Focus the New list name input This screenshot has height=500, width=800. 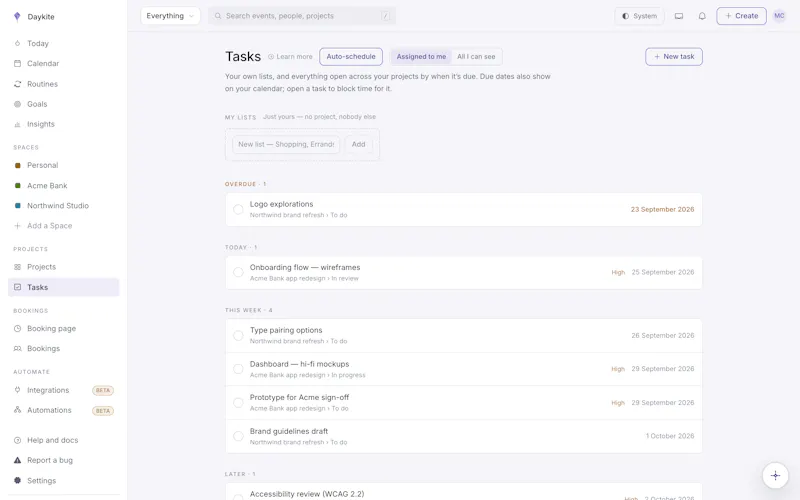pyautogui.click(x=286, y=144)
